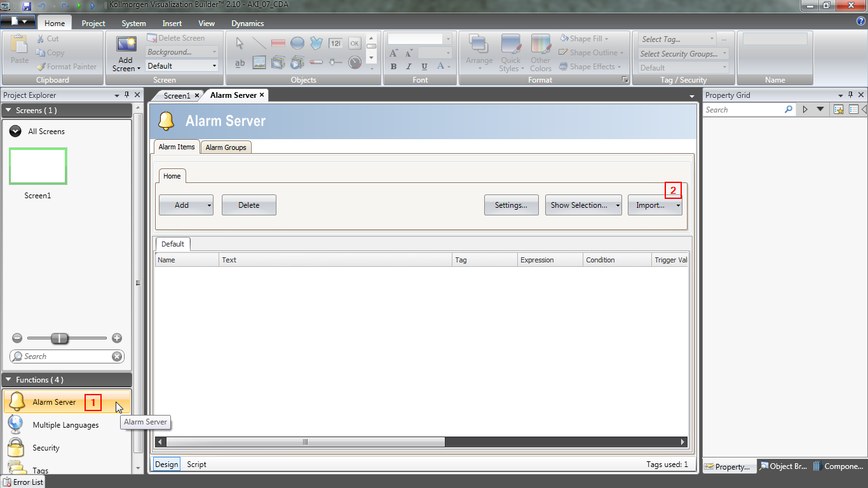Click the Add alarm button
This screenshot has height=488, width=868.
point(186,205)
